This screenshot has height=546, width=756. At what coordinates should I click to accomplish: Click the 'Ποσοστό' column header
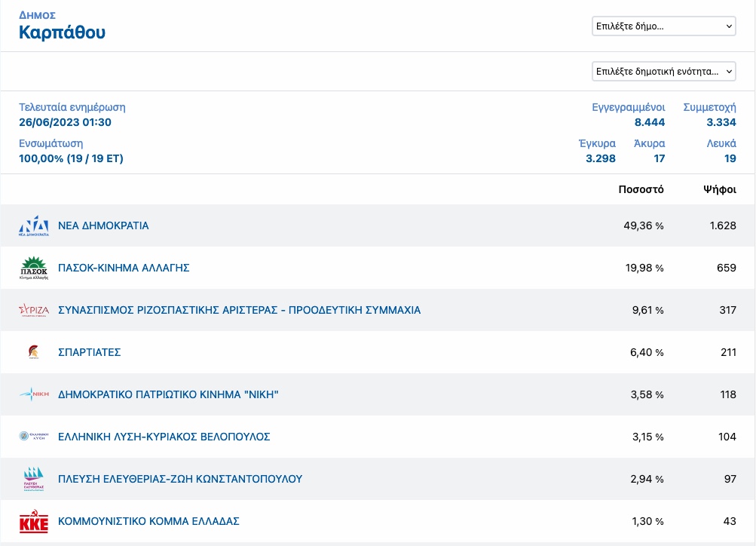641,189
